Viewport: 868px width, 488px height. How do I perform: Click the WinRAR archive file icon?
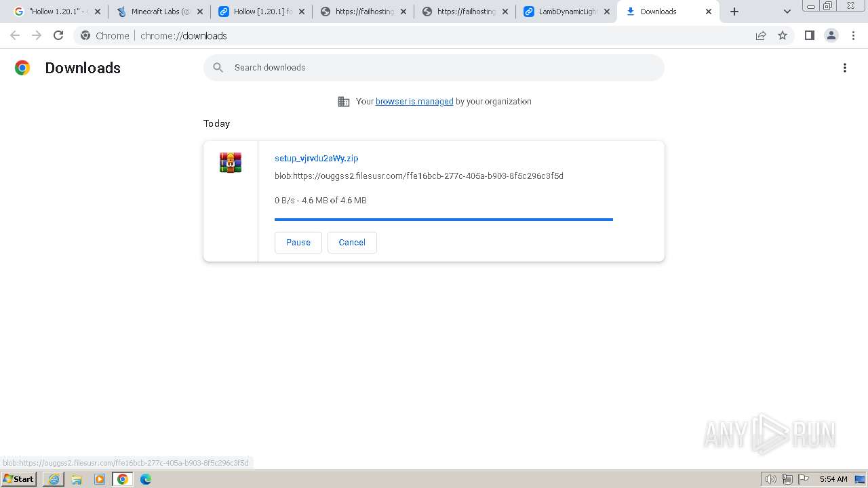(231, 163)
